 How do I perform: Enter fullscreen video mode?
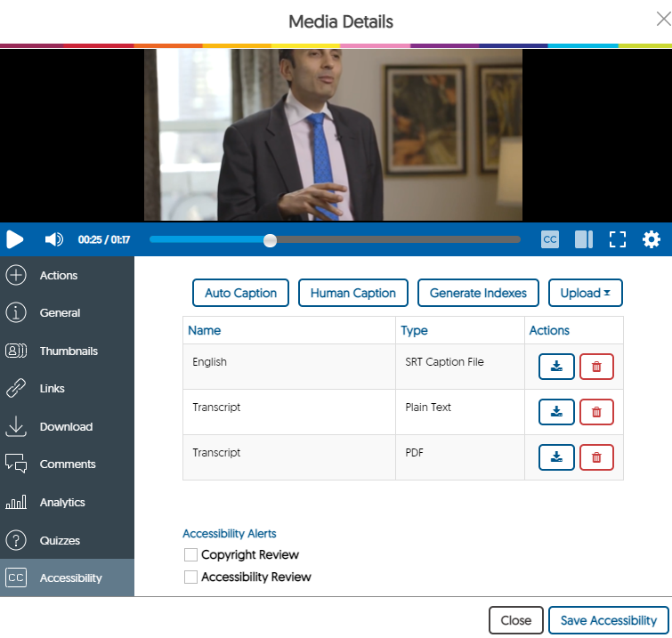coord(618,239)
